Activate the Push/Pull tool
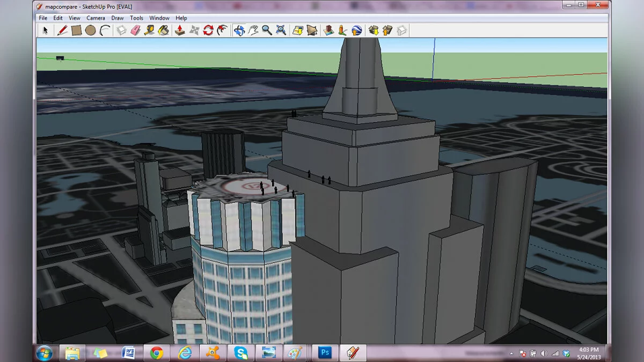 (180, 31)
